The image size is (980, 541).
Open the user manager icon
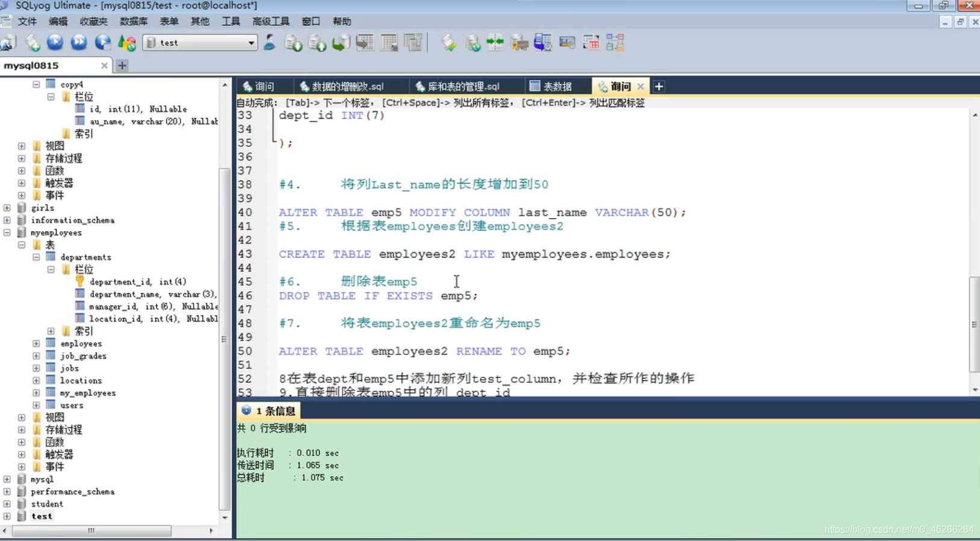pyautogui.click(x=270, y=43)
